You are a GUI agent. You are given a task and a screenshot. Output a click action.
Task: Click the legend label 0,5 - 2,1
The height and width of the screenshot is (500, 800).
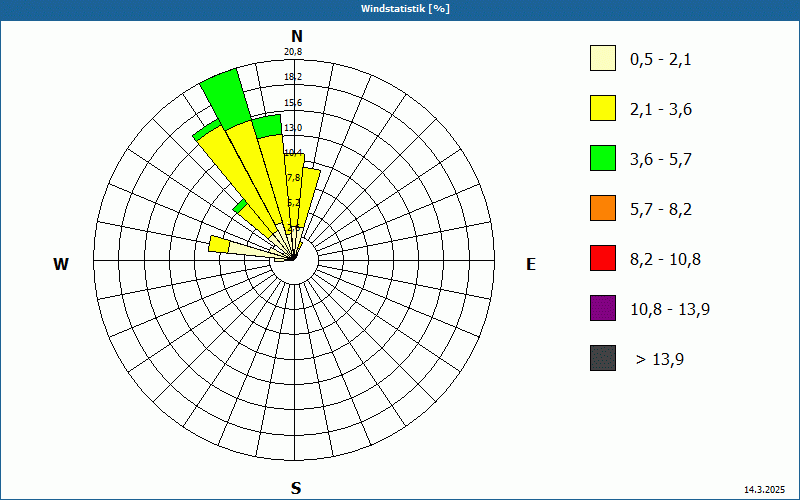click(x=661, y=60)
